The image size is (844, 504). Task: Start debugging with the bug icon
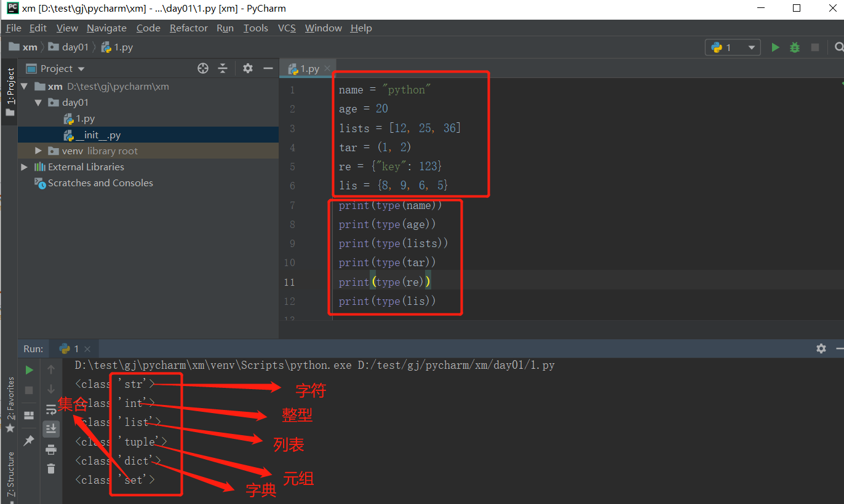794,47
